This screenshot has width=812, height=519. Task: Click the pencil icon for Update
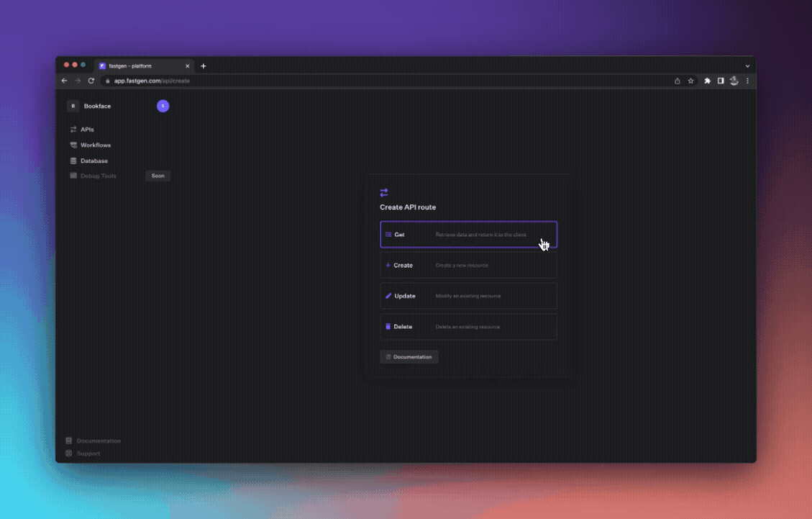point(388,296)
